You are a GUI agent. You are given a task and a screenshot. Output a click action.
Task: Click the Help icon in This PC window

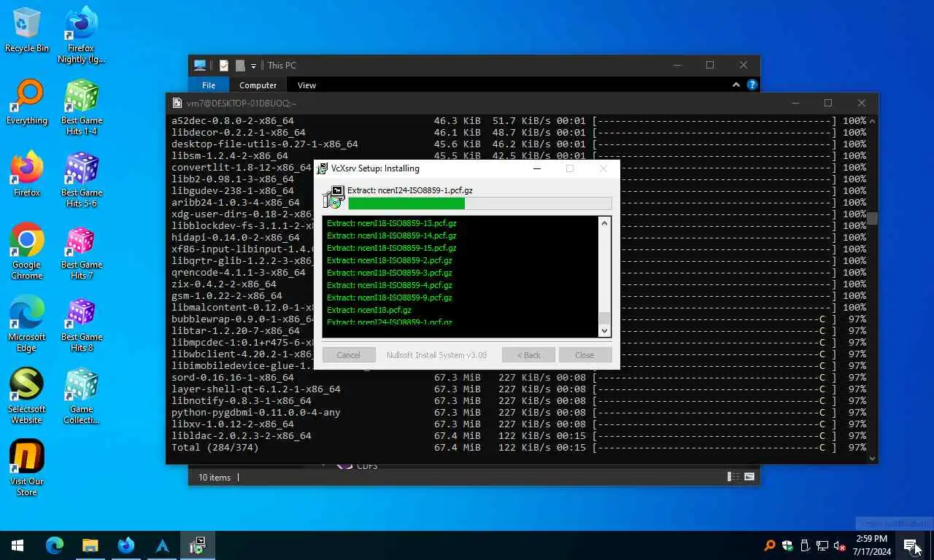click(752, 85)
